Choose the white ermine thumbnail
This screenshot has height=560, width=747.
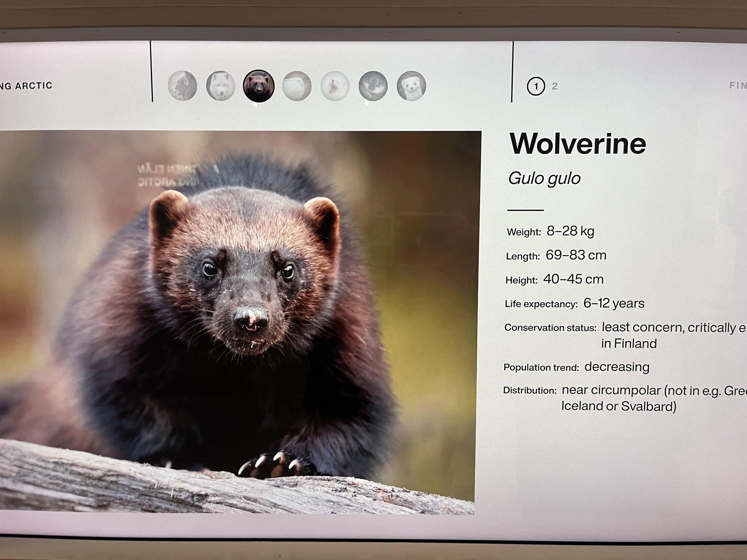tap(411, 86)
